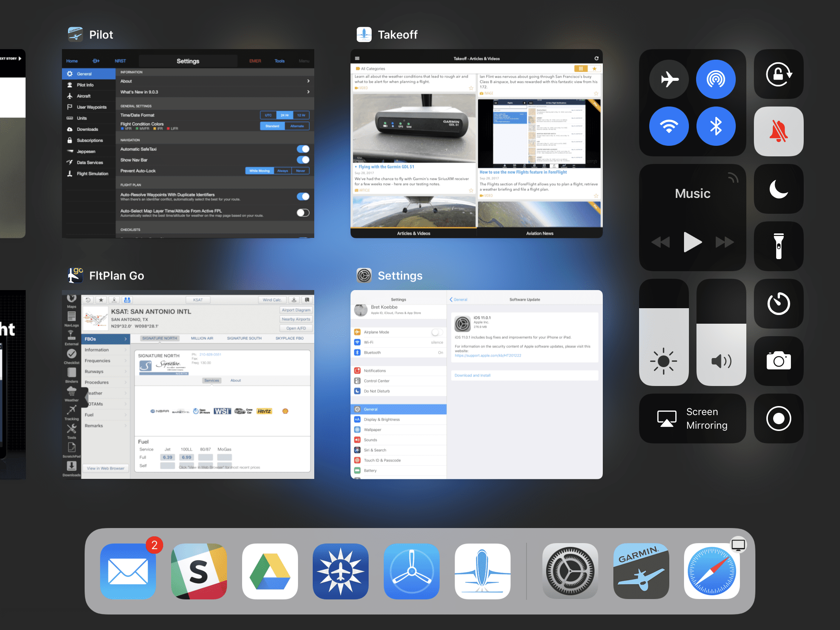The image size is (840, 630).
Task: Open the propeller icon app in dock
Action: [x=412, y=571]
